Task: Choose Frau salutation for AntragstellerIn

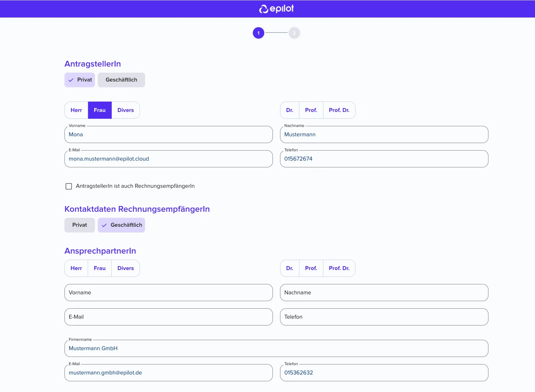Action: tap(100, 110)
